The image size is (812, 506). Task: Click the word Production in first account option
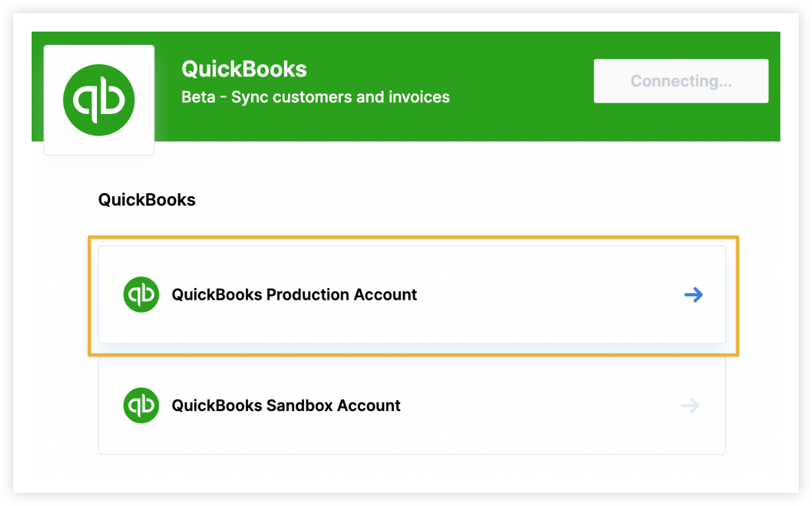click(307, 295)
